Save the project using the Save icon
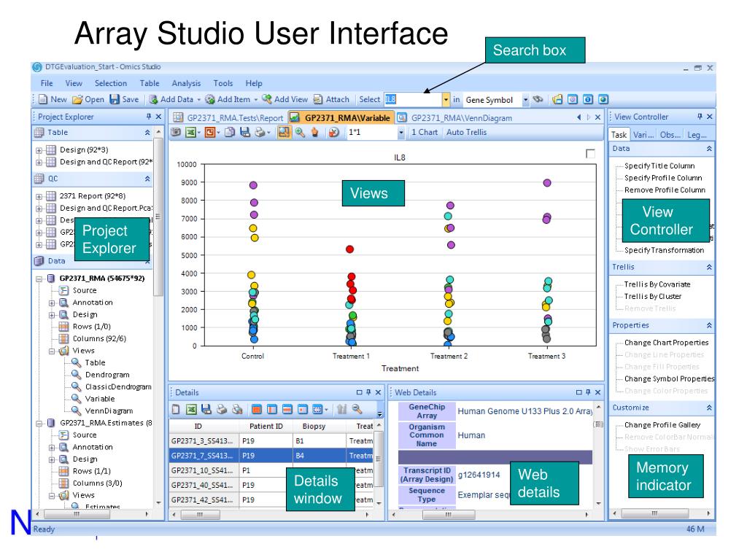Screen dimensions: 747x560 point(115,99)
